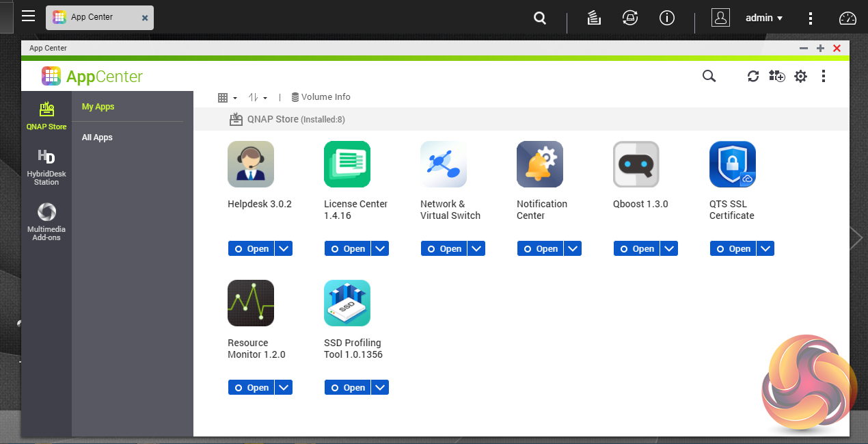Click the Qboost 1.3.0 app name
The width and height of the screenshot is (868, 444).
click(640, 204)
